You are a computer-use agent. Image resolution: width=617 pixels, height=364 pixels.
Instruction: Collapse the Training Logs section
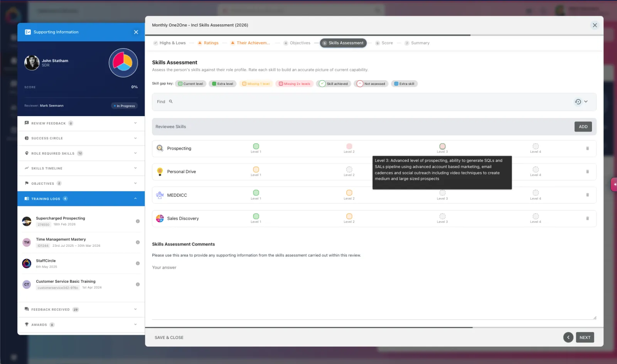pos(81,199)
